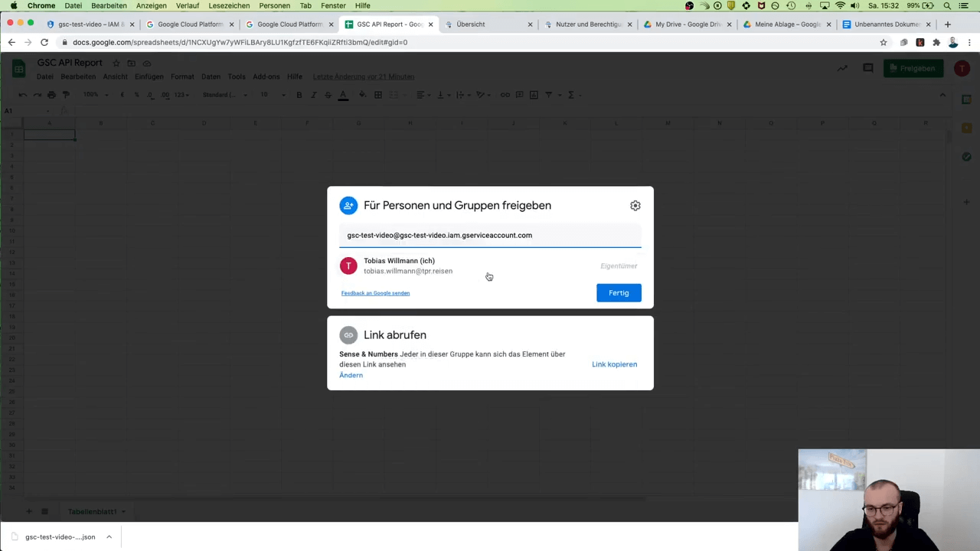Click the chain-link icon beside Link abrufen
This screenshot has width=980, height=551.
point(348,335)
